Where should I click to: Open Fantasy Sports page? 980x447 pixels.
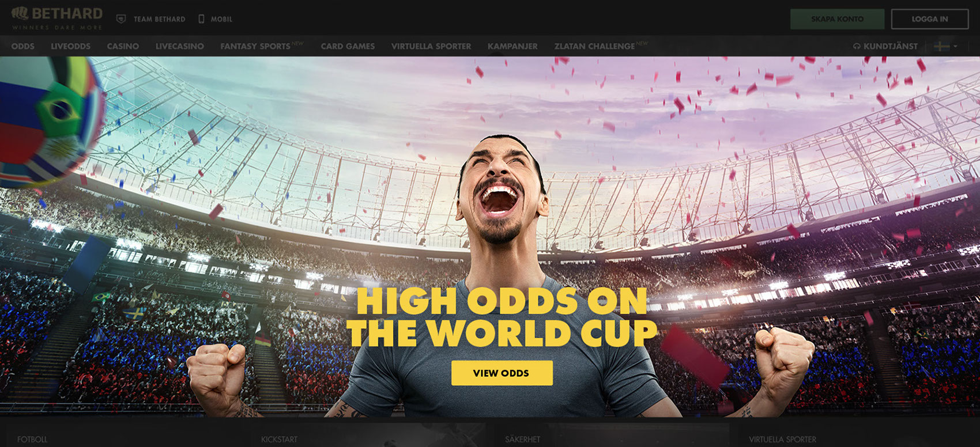click(x=255, y=46)
